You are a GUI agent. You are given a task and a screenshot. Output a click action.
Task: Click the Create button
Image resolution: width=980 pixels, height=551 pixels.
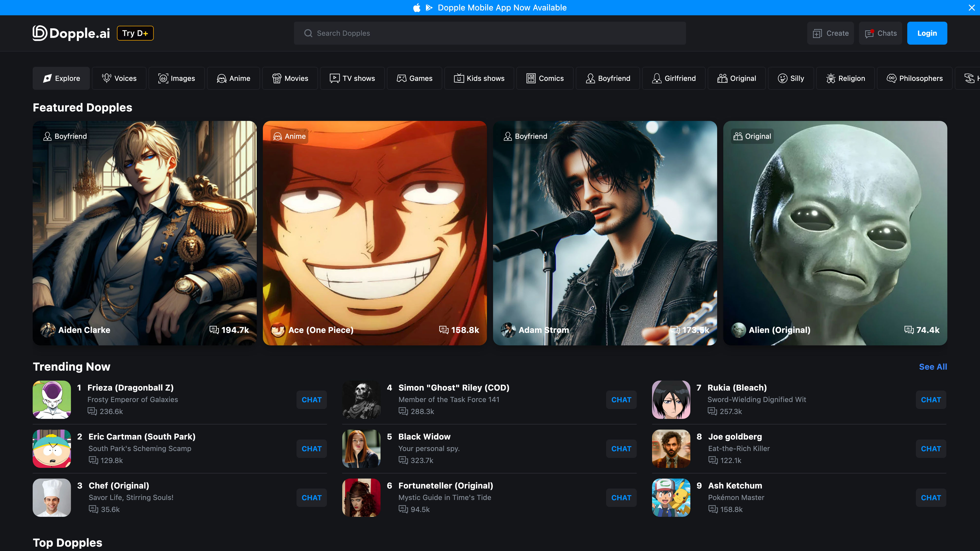coord(830,33)
